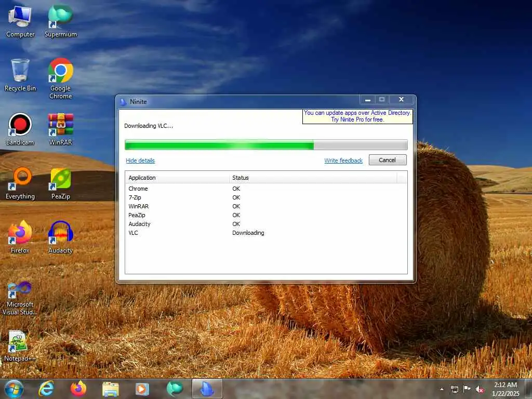The height and width of the screenshot is (399, 532).
Task: Open Supermium from the taskbar
Action: tap(175, 389)
